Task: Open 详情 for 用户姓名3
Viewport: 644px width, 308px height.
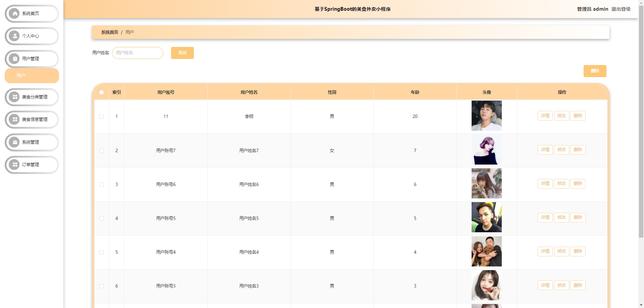Action: [545, 286]
